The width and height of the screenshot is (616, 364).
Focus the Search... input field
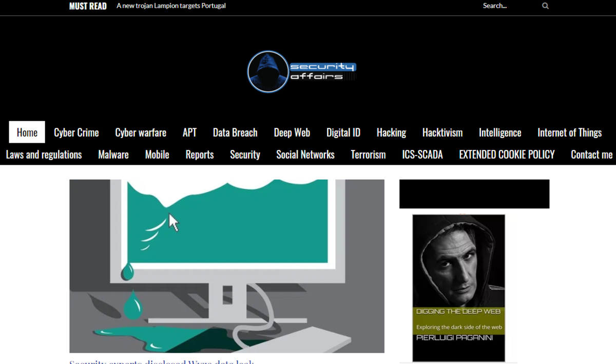point(510,6)
